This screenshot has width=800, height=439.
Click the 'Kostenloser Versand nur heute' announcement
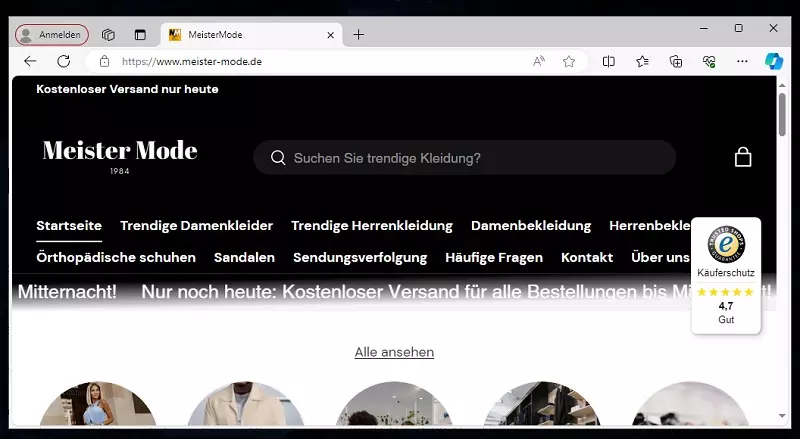coord(127,89)
